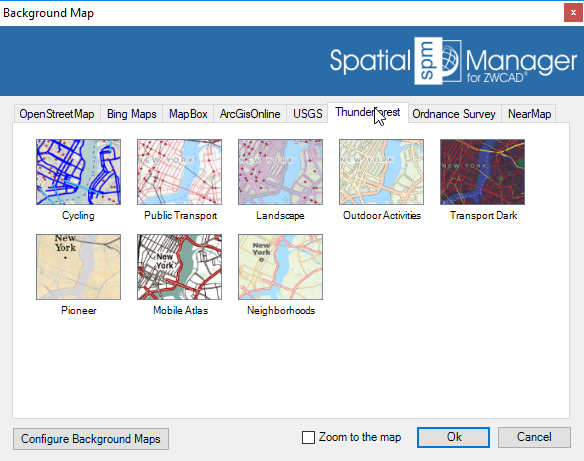Click the Mobile Atlas label text
The height and width of the screenshot is (461, 584).
[x=180, y=311]
